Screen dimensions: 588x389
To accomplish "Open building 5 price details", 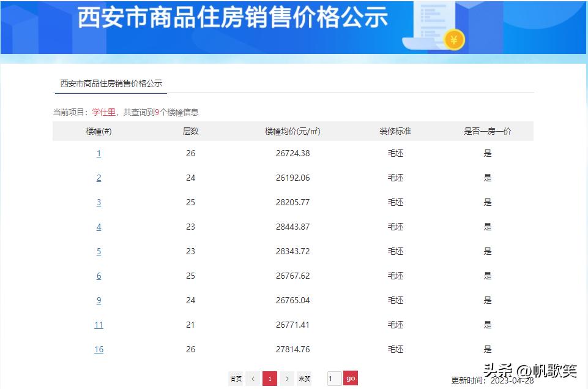I will [x=99, y=251].
